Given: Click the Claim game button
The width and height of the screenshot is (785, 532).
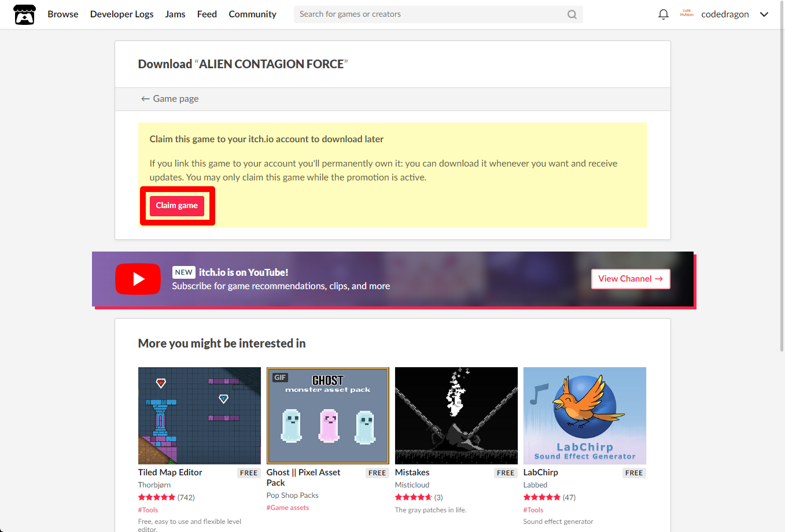Looking at the screenshot, I should (x=177, y=206).
